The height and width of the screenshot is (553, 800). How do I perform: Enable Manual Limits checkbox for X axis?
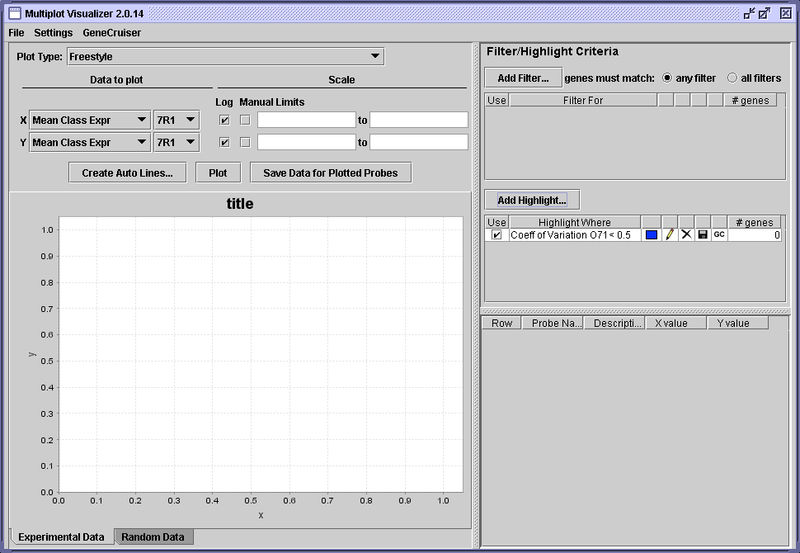(x=245, y=120)
